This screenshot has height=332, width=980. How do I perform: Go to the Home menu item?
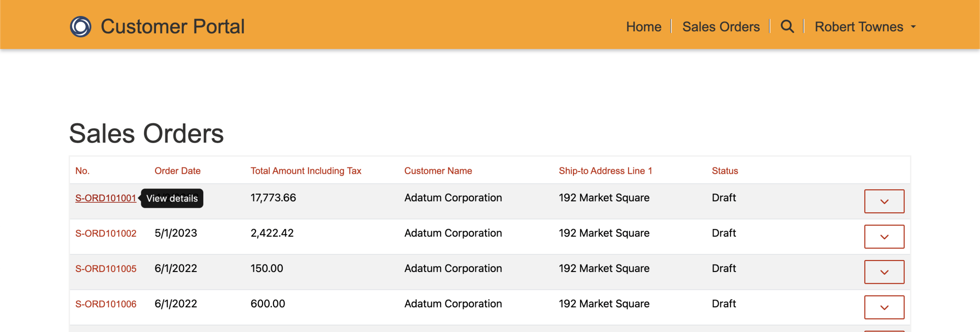pos(644,27)
